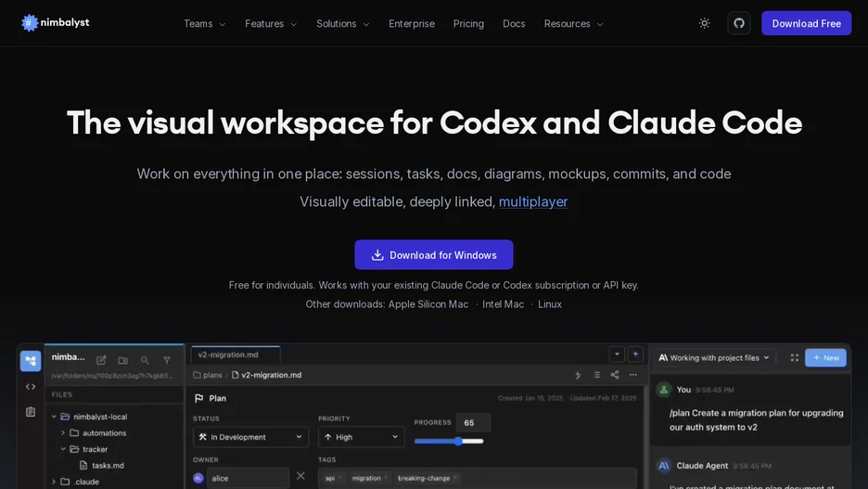This screenshot has height=489, width=868.
Task: Click the plans breadcrumb folder
Action: tap(208, 375)
